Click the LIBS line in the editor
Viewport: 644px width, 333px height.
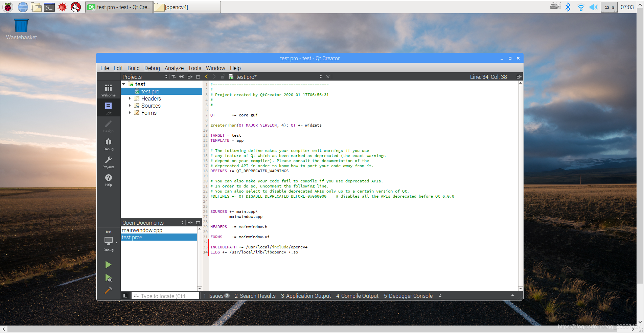pyautogui.click(x=254, y=252)
